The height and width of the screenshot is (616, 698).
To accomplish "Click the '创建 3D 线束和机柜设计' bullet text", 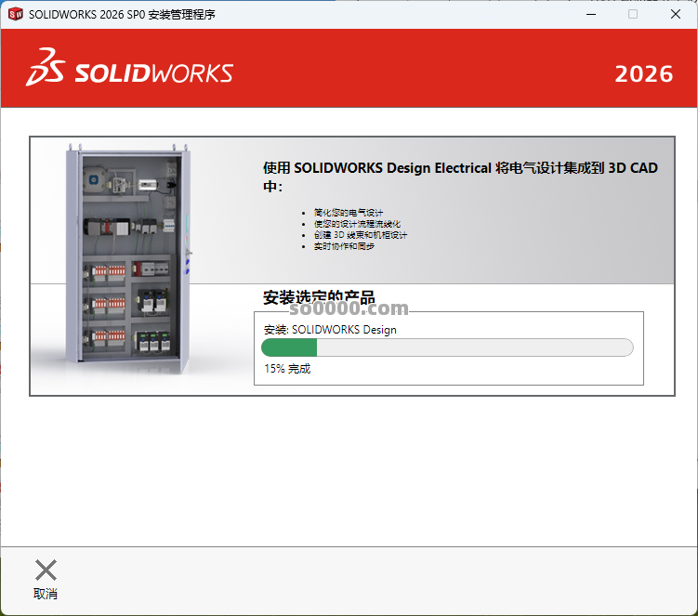I will [360, 235].
